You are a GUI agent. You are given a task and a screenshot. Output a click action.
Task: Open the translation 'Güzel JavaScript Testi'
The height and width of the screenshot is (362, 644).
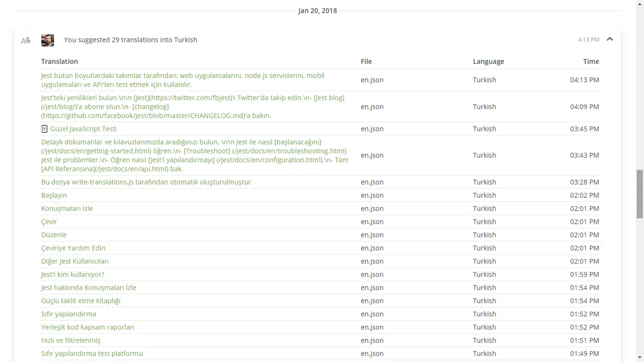click(84, 129)
